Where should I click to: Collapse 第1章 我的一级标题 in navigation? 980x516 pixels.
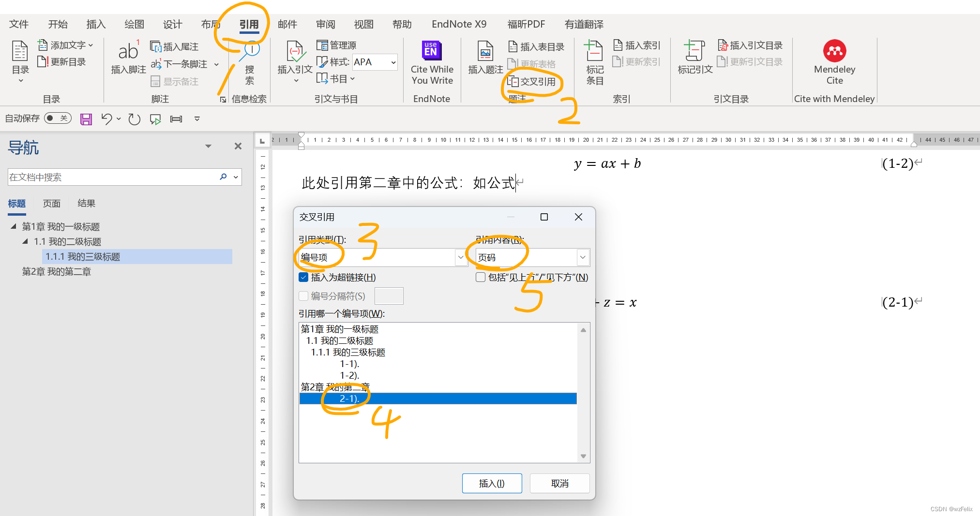(14, 226)
